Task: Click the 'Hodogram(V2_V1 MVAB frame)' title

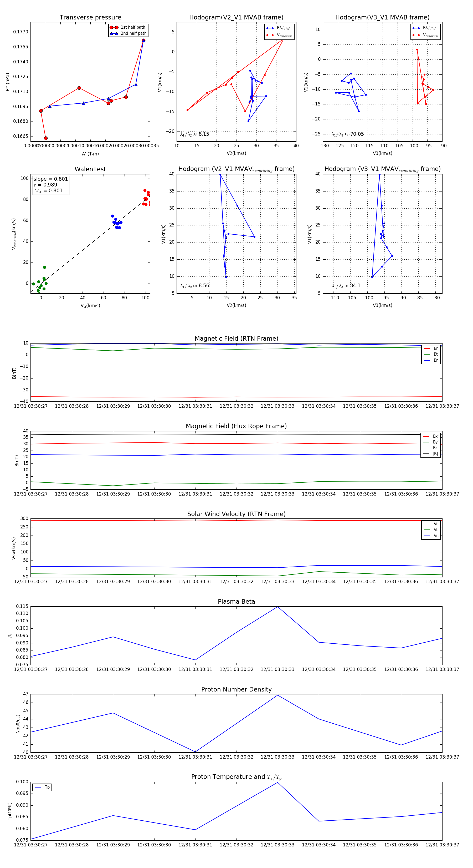Action: click(236, 18)
